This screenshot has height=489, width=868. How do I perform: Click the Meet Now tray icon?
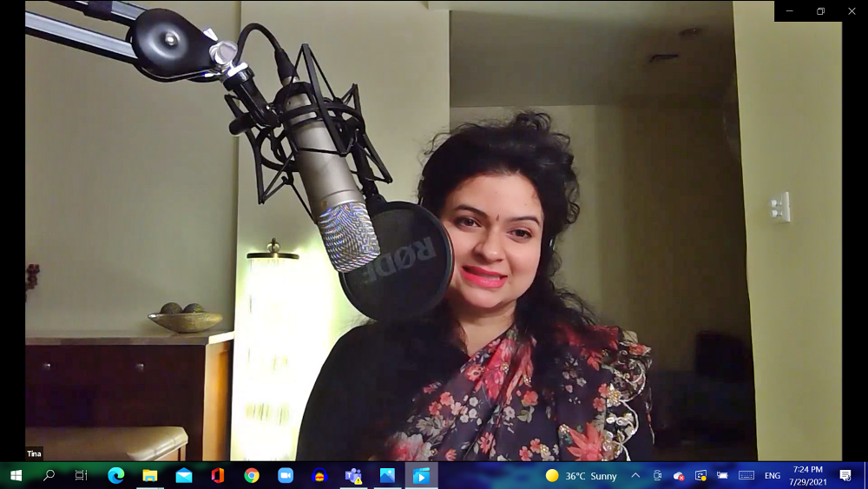coord(657,475)
